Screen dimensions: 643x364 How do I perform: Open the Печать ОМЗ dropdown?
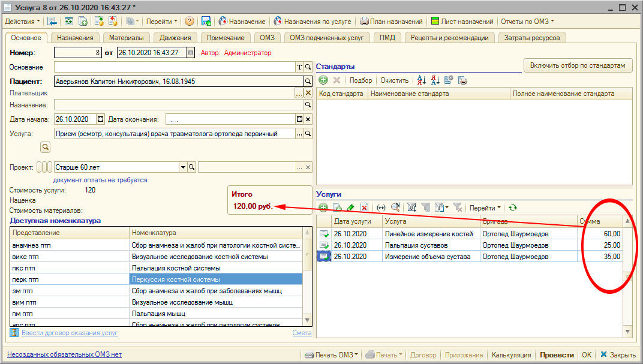coord(332,355)
